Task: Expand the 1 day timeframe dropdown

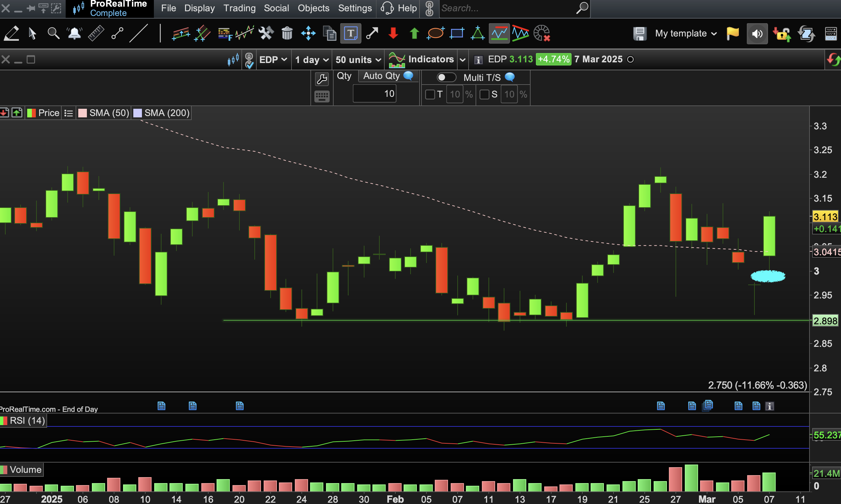Action: point(311,60)
